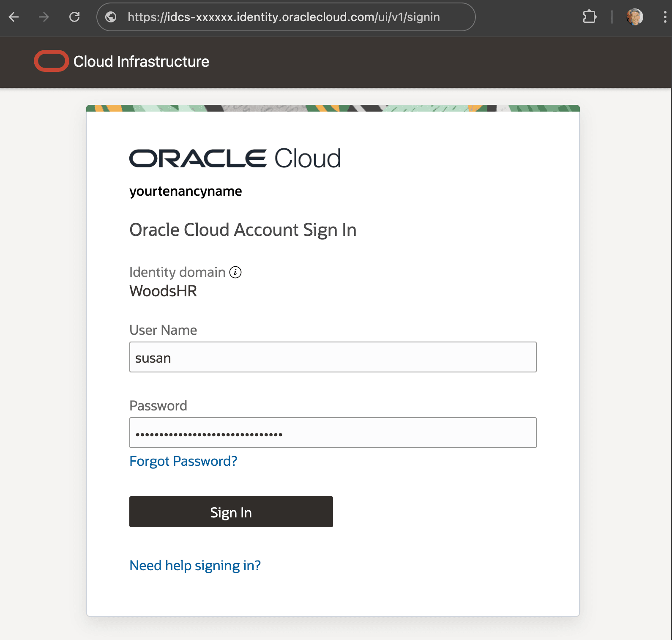This screenshot has width=672, height=640.
Task: Show Identity domain info tooltip icon
Action: coord(235,272)
